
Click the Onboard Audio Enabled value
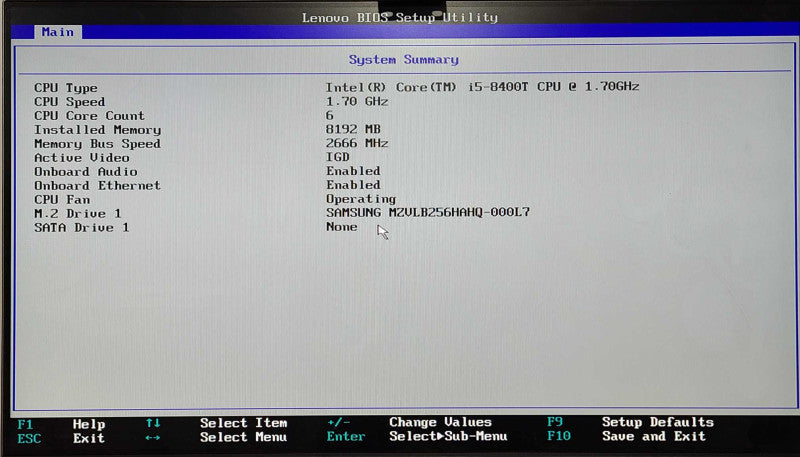coord(353,171)
